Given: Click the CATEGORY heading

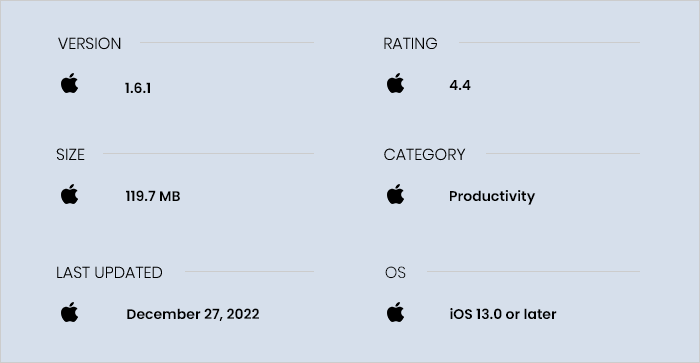Looking at the screenshot, I should pos(424,154).
